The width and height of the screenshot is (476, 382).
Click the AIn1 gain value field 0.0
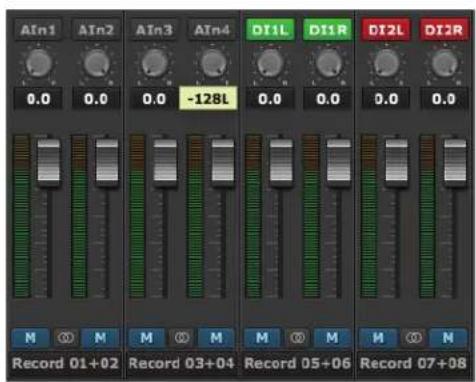(38, 99)
